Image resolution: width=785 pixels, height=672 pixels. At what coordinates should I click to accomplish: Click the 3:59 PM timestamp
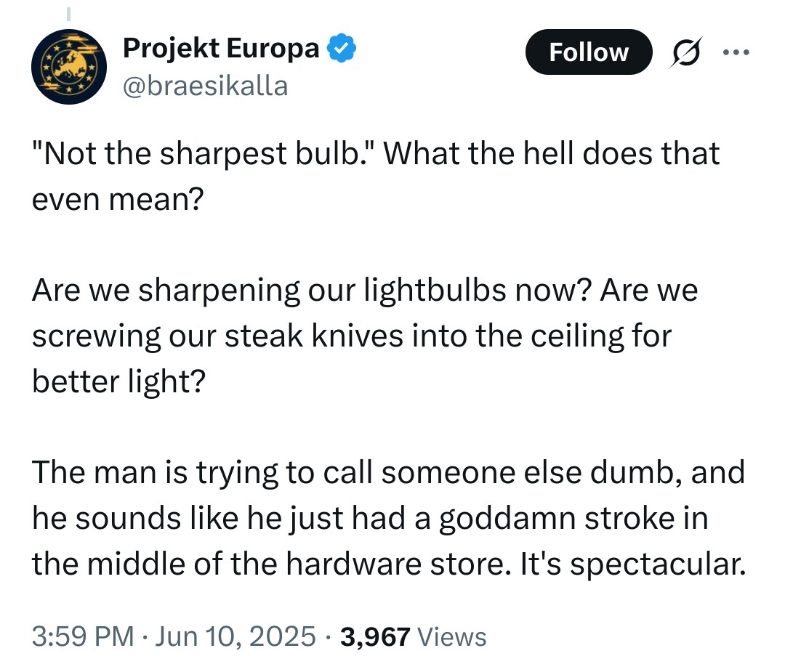[x=83, y=636]
